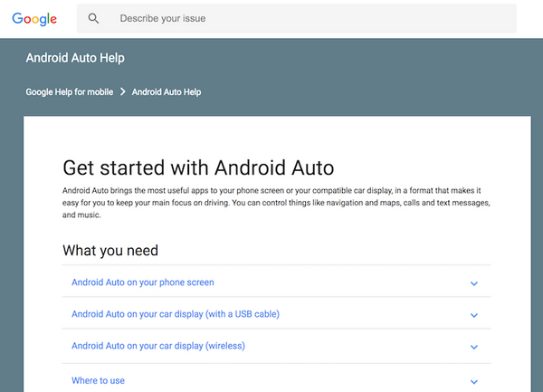The height and width of the screenshot is (392, 543).
Task: Expand the car display with USB cable section
Action: tap(176, 314)
